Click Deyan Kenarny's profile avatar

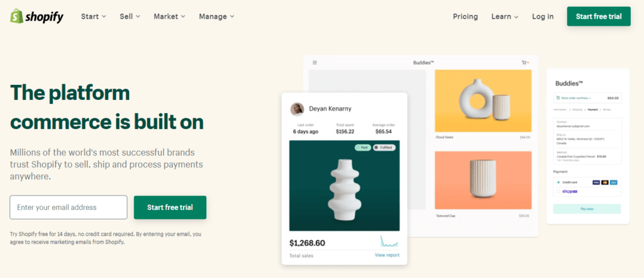(x=297, y=109)
